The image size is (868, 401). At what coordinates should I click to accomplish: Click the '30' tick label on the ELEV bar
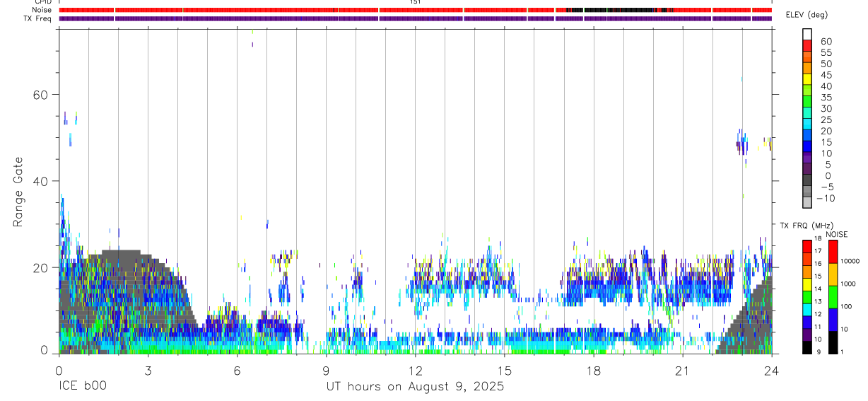[826, 108]
